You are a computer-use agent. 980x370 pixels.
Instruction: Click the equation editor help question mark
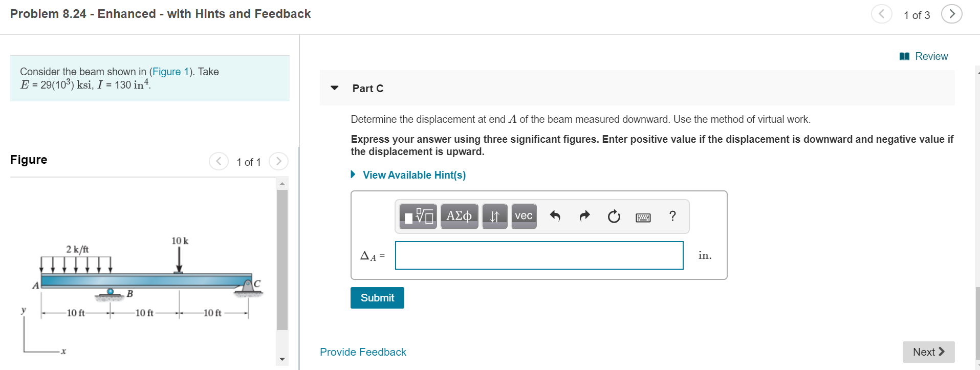pyautogui.click(x=672, y=216)
